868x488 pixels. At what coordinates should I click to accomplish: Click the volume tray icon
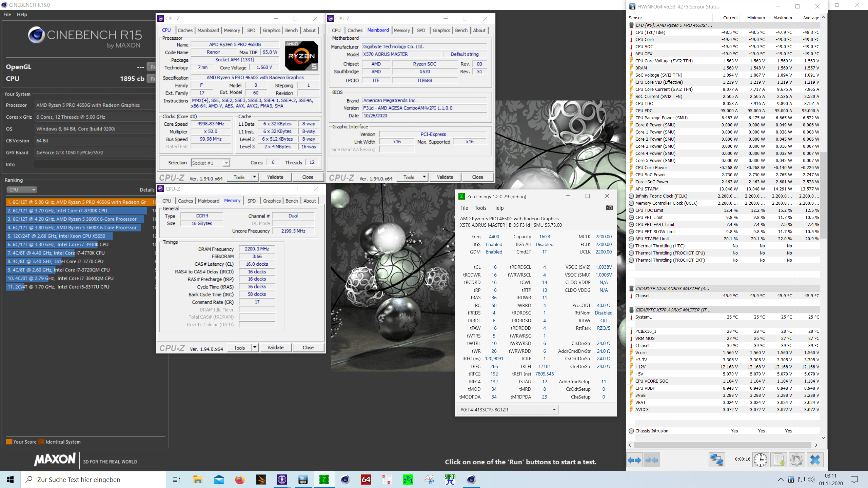click(811, 480)
